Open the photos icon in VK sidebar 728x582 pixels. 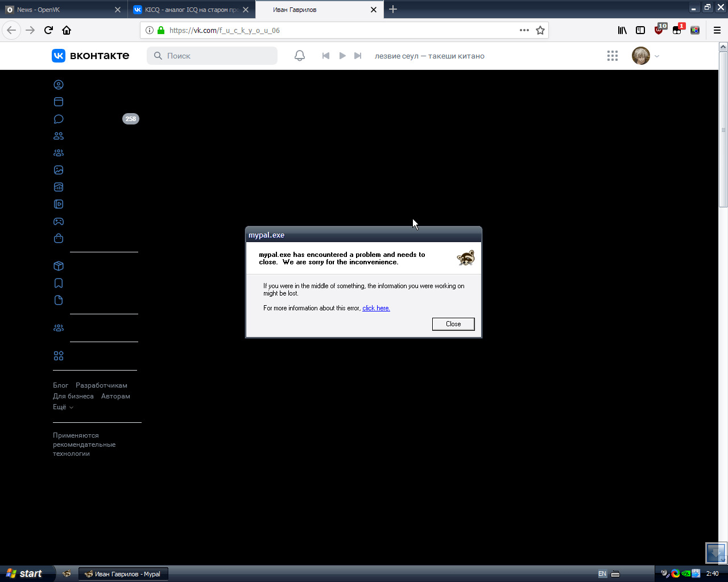coord(59,170)
